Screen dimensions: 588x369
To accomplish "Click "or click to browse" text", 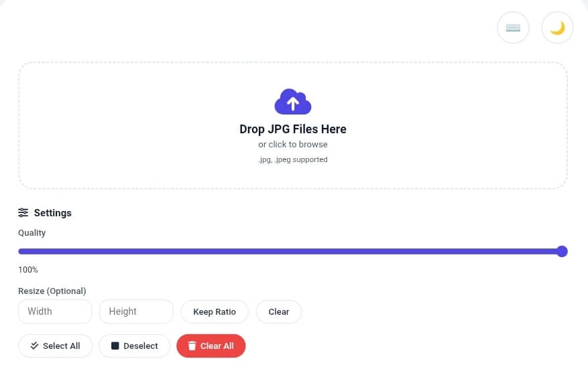I will 293,144.
